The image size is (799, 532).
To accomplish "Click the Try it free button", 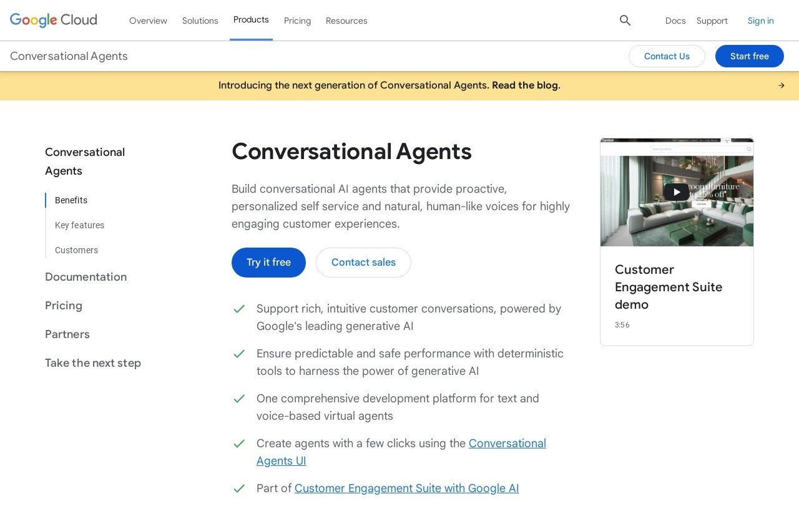I will [268, 263].
